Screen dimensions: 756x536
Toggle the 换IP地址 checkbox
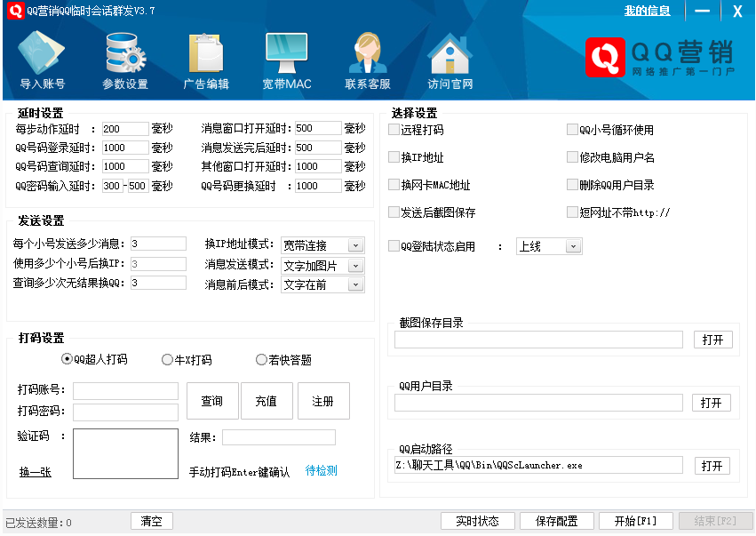(x=394, y=157)
